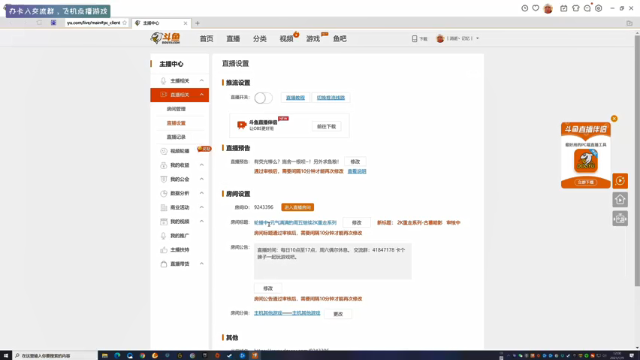Click the promo download button on floating card
Screen dimensions: 640x360
pyautogui.click(x=586, y=182)
